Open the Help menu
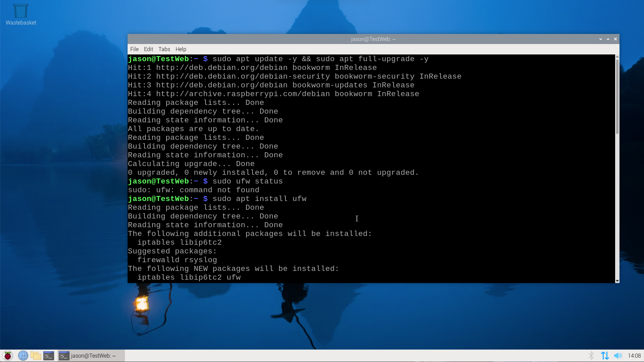Screen dimensions: 644x362 tap(181, 49)
